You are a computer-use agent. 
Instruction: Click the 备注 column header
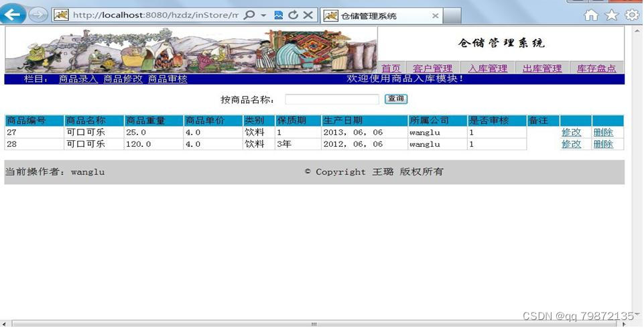click(x=543, y=121)
